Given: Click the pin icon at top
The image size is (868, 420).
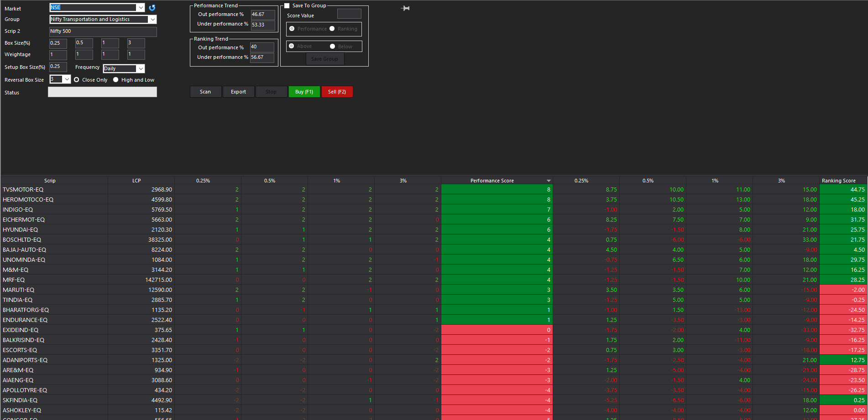Looking at the screenshot, I should point(405,8).
